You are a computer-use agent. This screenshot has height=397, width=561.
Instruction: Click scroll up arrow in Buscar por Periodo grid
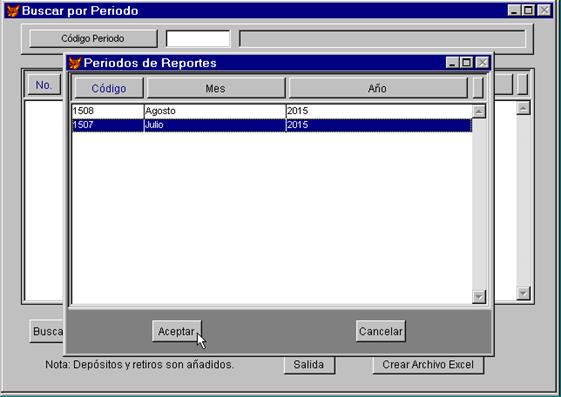[523, 108]
